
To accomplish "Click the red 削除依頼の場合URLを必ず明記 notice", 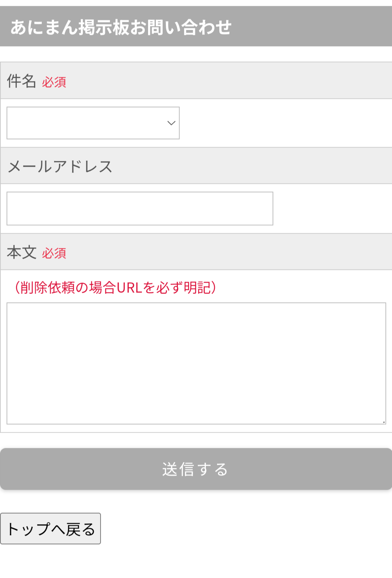I will [x=115, y=287].
